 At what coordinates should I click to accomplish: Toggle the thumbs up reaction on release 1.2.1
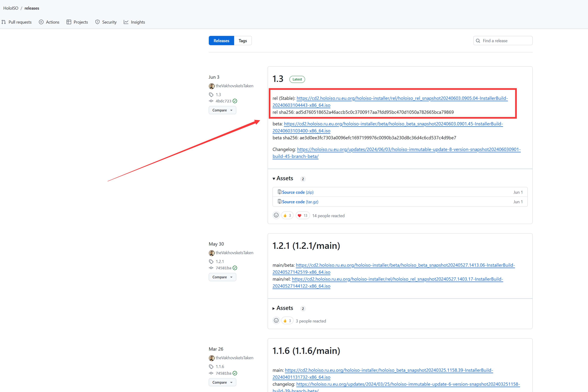287,321
